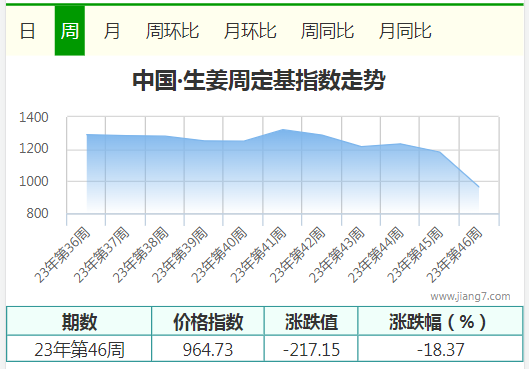Image resolution: width=529 pixels, height=369 pixels.
Task: Click the 价格指数 column header
Action: (208, 321)
